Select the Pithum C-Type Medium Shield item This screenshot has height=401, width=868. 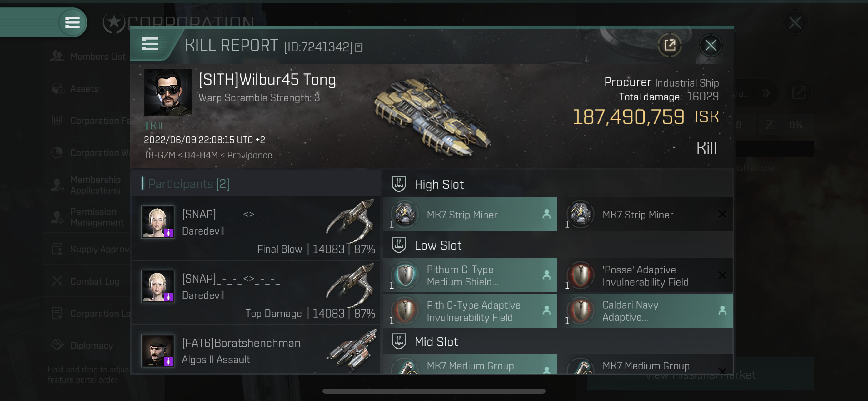tap(470, 275)
